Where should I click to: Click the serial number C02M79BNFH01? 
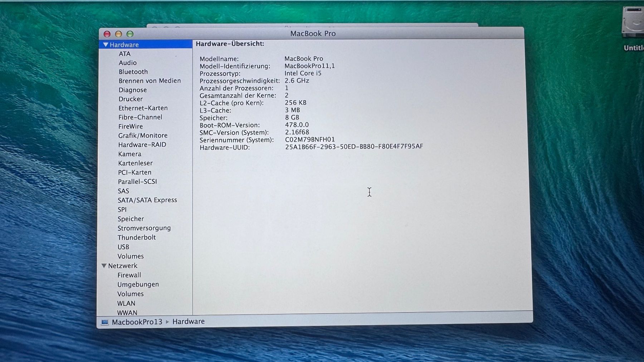[310, 140]
